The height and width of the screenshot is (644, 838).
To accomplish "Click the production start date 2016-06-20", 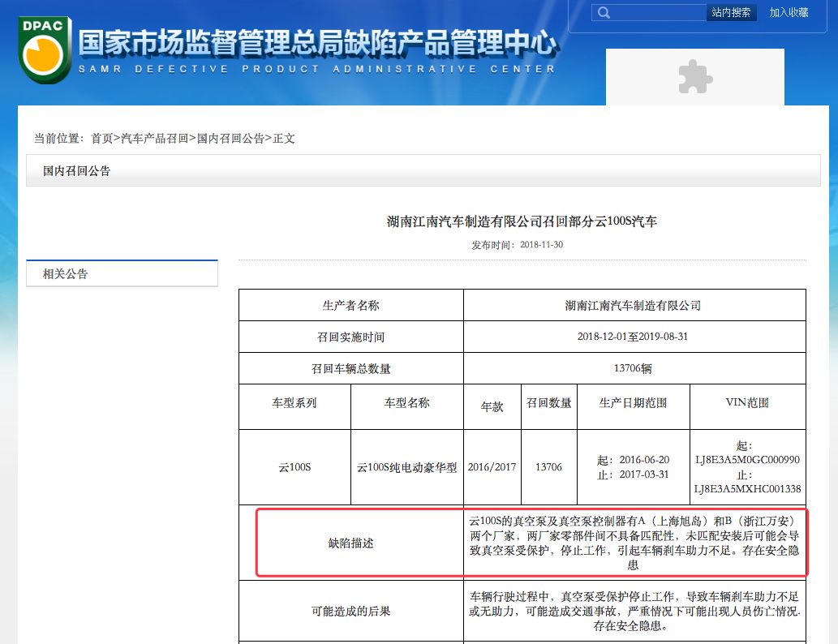I will [644, 460].
